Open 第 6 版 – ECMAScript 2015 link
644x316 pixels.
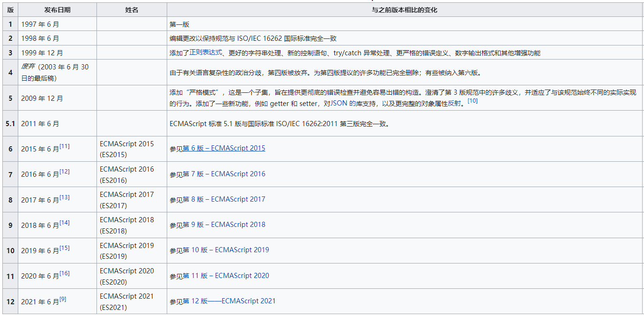click(224, 148)
